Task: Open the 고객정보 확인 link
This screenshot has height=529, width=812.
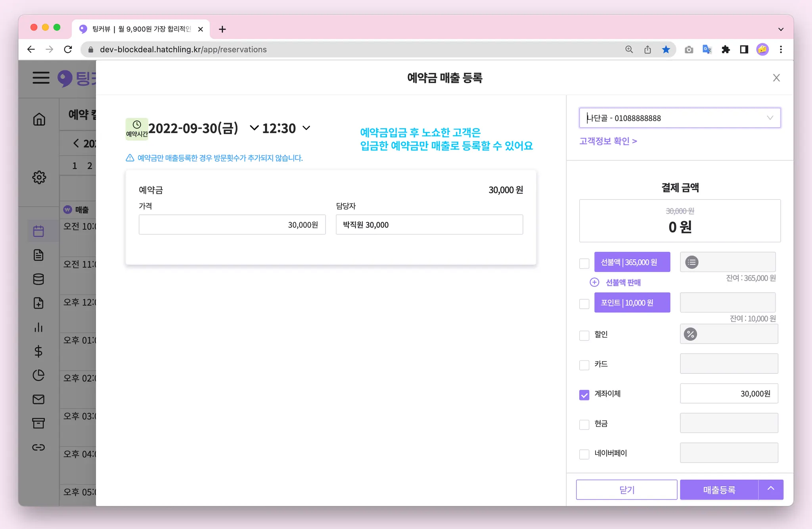Action: [608, 141]
